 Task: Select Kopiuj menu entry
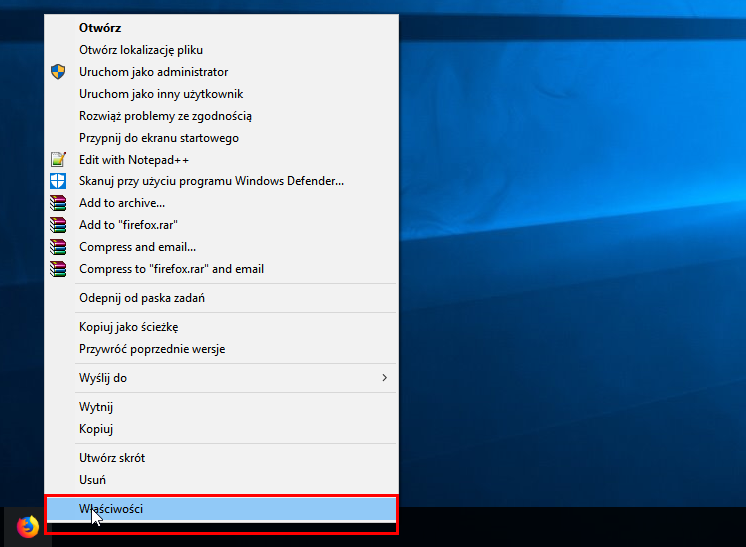221,429
